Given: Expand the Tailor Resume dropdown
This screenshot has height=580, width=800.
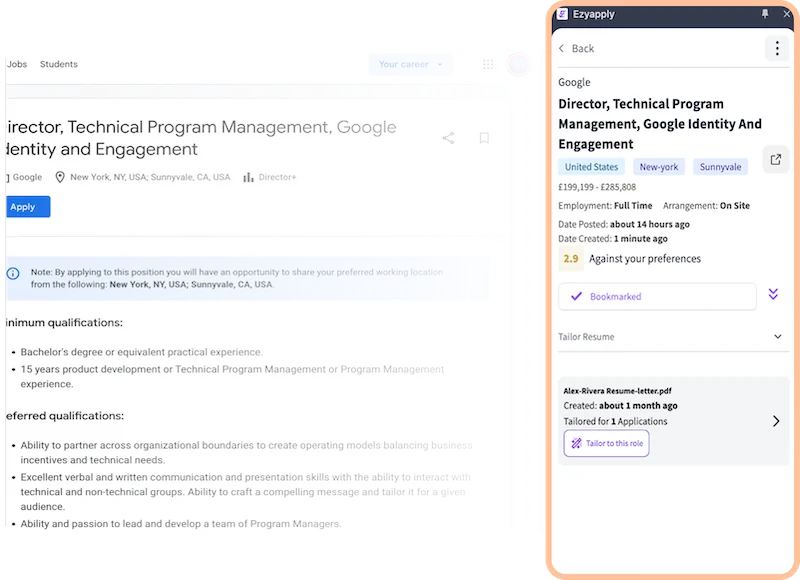Looking at the screenshot, I should coord(673,337).
